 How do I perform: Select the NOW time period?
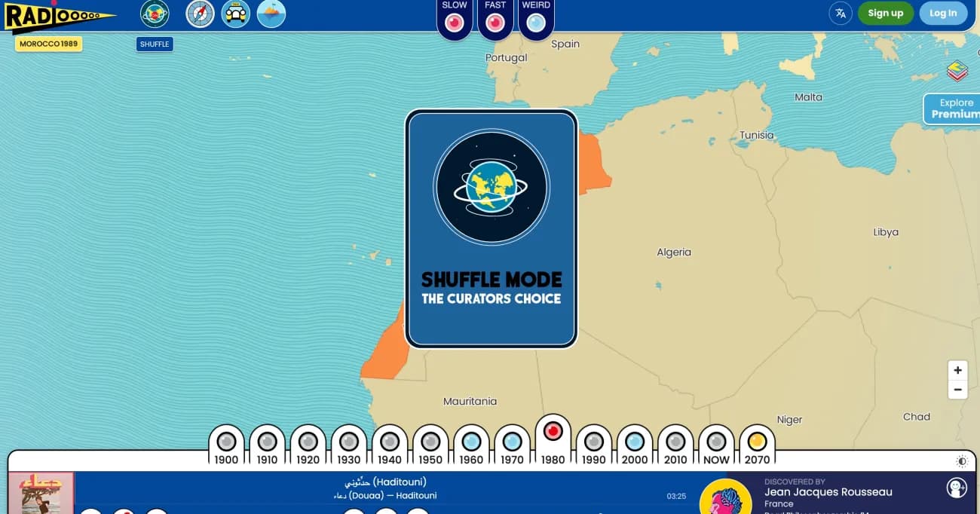(716, 445)
